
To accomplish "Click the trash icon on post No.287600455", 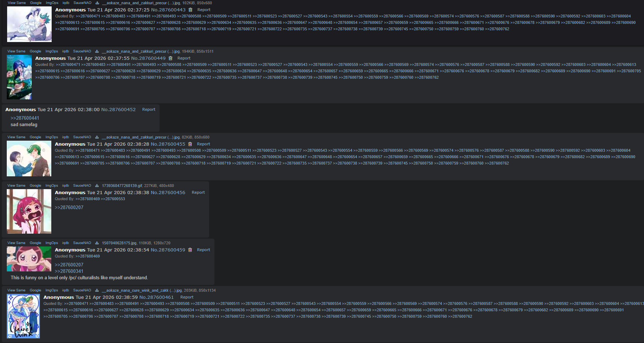I will [x=190, y=144].
